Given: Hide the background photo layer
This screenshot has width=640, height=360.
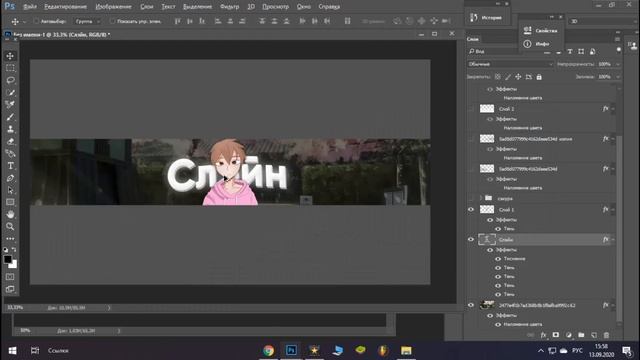Looking at the screenshot, I should [x=471, y=305].
